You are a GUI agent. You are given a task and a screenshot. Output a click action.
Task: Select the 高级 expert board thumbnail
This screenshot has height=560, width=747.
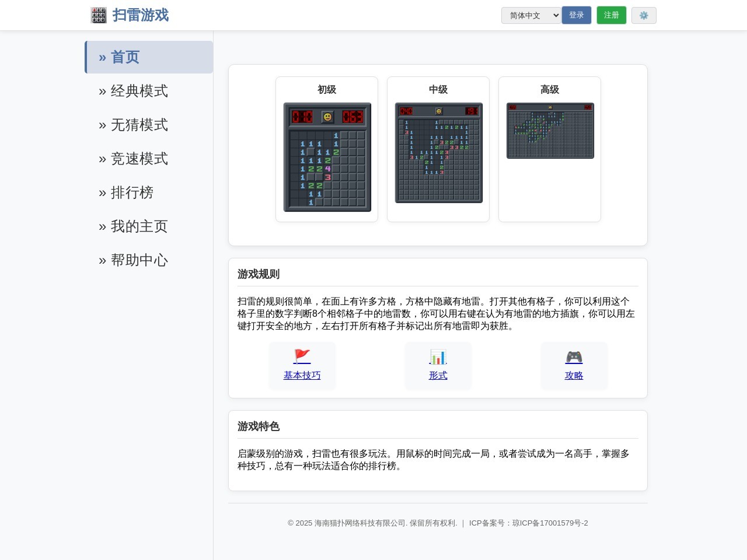click(x=550, y=131)
